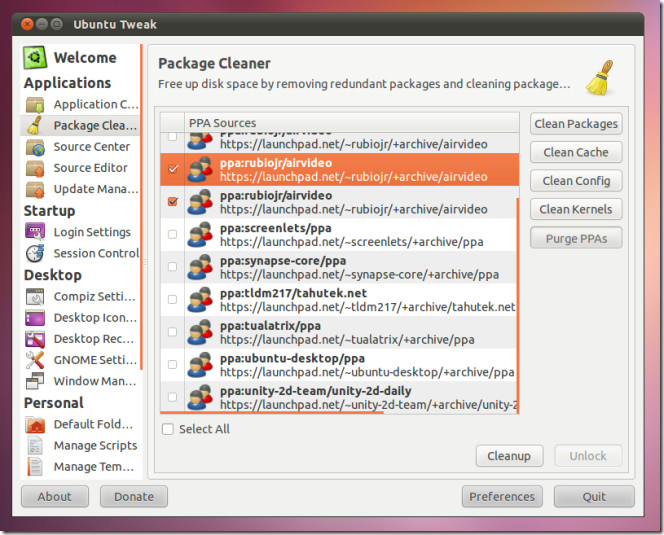Open Update Manager icon in sidebar

click(x=35, y=189)
